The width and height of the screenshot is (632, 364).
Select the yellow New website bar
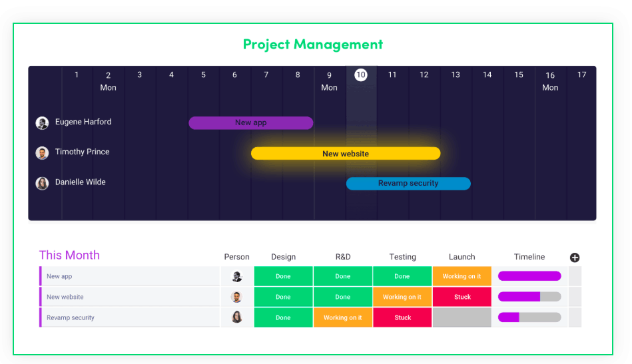tap(346, 154)
